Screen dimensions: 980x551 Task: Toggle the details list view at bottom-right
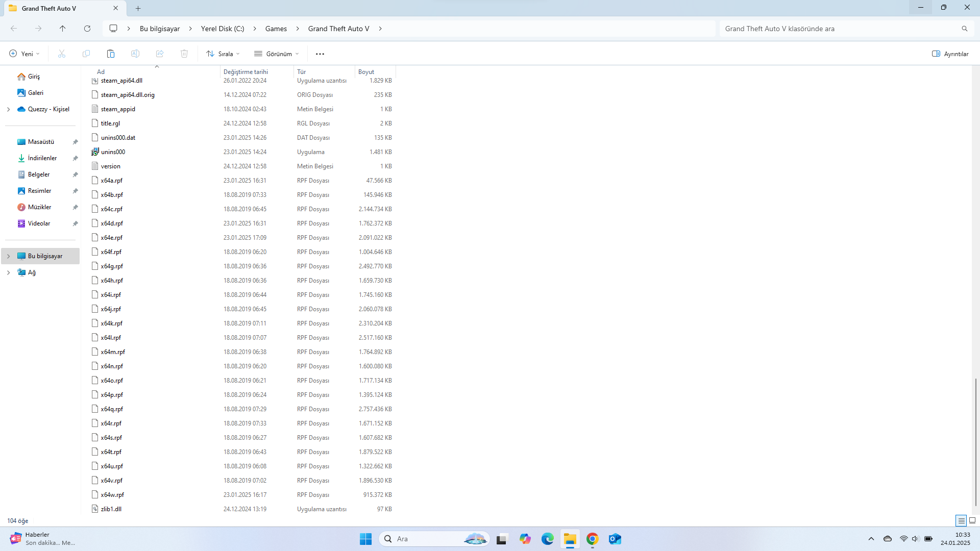click(x=961, y=520)
